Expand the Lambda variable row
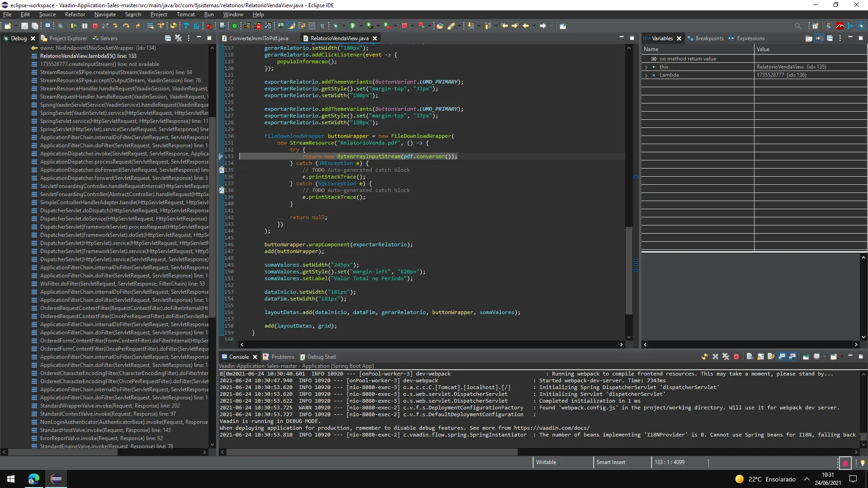Screen dimensions: 868x488 coord(646,75)
